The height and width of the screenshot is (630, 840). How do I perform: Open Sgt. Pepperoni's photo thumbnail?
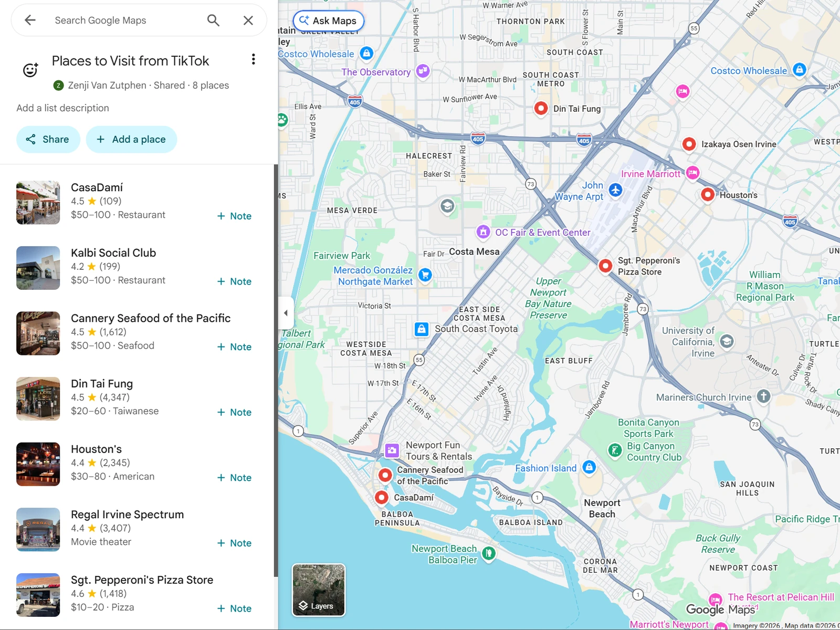tap(38, 595)
